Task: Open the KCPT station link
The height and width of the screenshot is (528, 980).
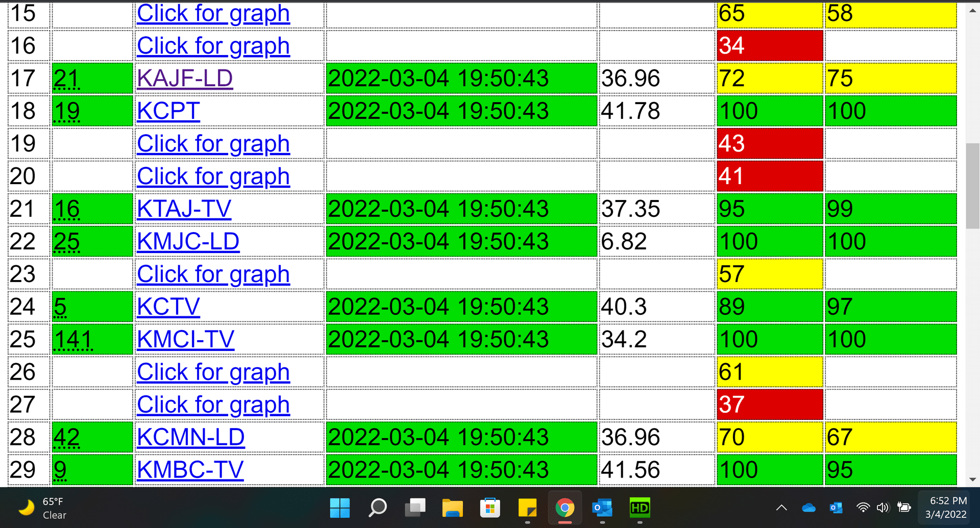Action: pos(168,111)
